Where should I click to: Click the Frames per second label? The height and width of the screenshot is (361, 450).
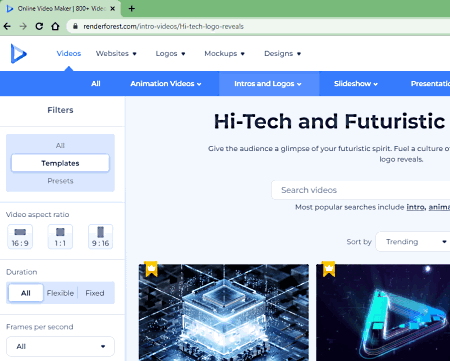(40, 327)
